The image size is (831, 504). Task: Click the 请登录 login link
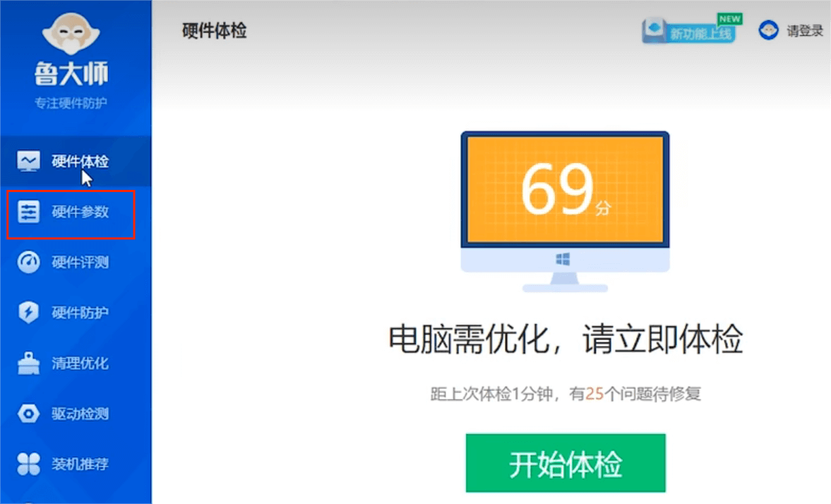pos(805,31)
